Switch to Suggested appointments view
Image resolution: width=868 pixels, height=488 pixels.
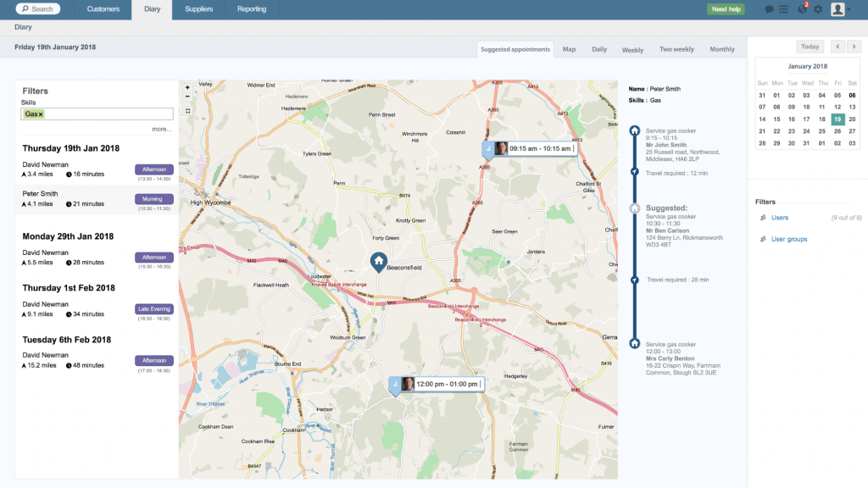coord(515,49)
